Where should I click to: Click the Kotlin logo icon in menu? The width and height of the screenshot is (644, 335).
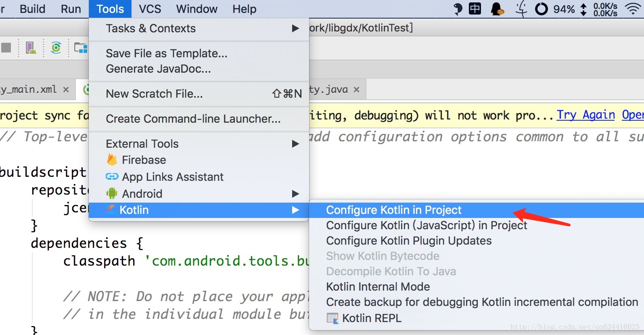(x=110, y=209)
